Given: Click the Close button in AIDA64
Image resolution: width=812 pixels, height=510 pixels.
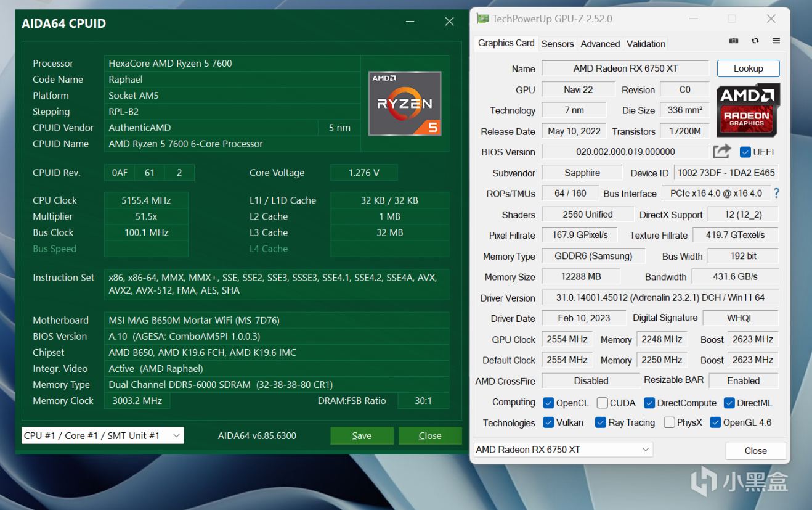Looking at the screenshot, I should (x=430, y=435).
